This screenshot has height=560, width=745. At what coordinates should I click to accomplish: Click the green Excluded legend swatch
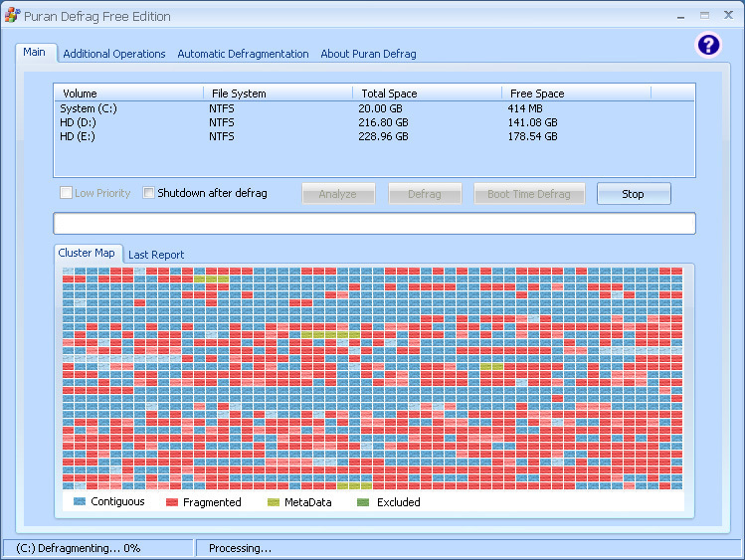point(363,502)
